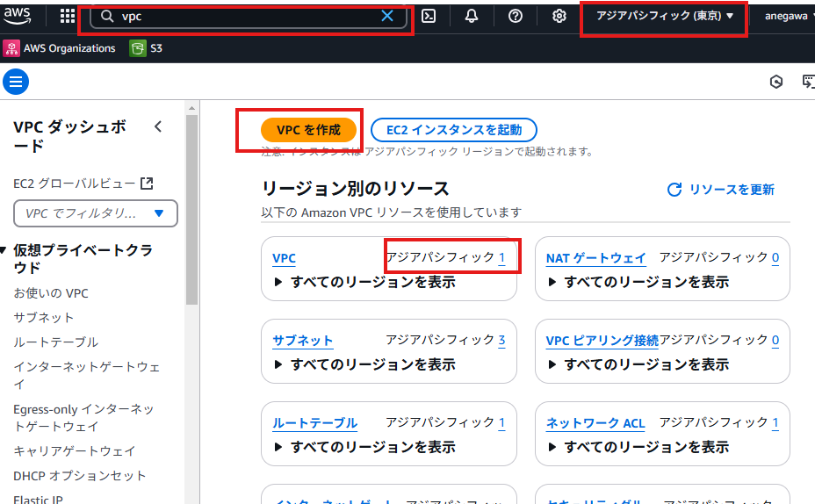Click the sidebar vertical scrollbar thumb
Screen dimensions: 815x504
(191, 210)
